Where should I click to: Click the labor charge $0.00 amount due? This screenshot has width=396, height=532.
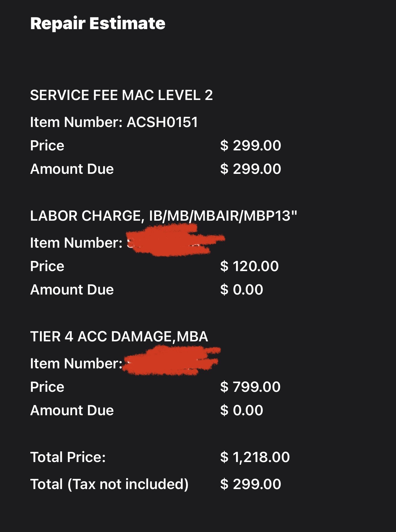click(x=241, y=290)
